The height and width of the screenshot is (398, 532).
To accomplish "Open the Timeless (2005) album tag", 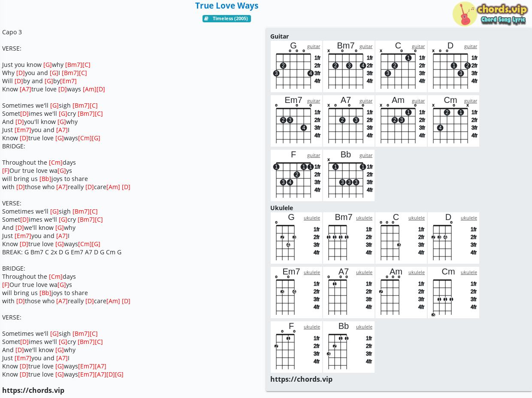I will (227, 18).
